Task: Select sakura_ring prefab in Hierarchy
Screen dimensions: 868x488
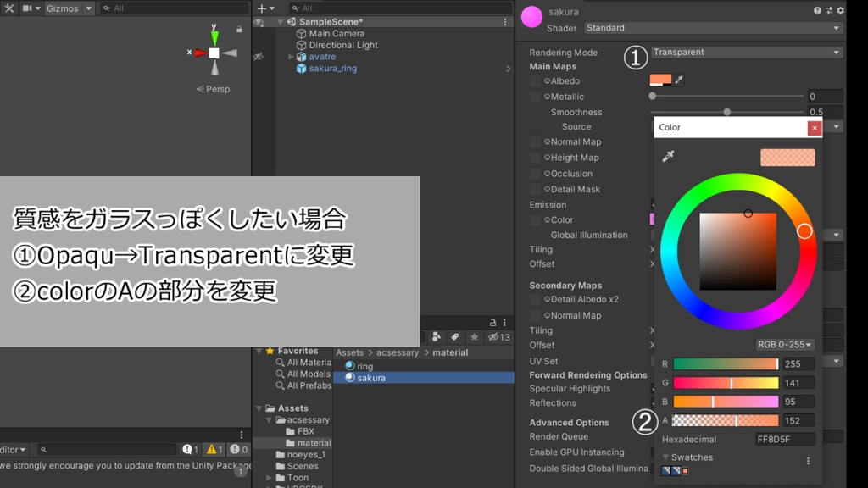Action: pos(332,68)
